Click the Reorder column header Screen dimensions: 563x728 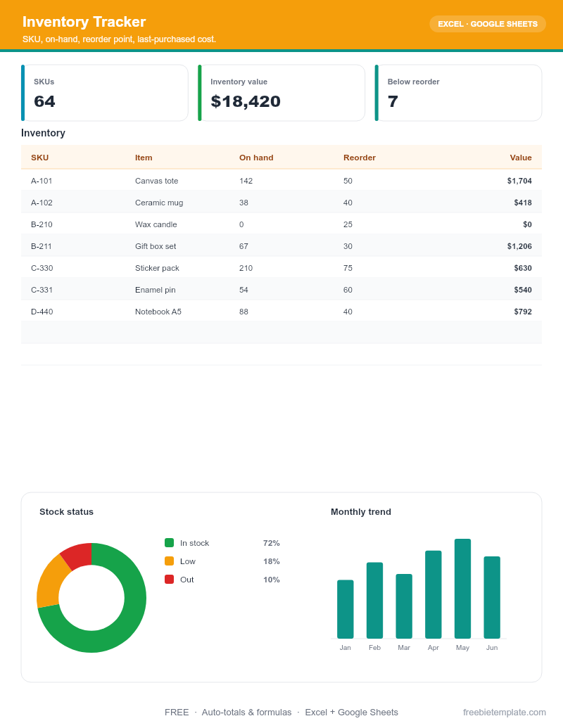[360, 158]
